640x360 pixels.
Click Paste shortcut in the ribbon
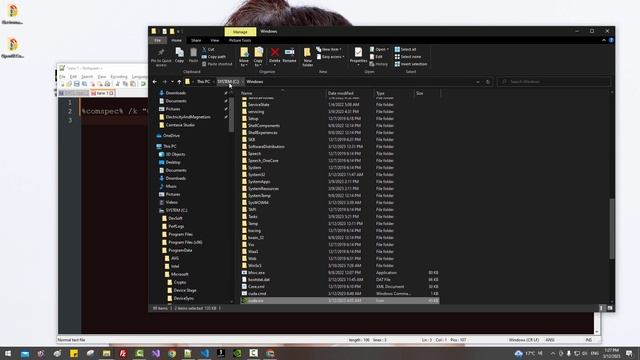[217, 64]
